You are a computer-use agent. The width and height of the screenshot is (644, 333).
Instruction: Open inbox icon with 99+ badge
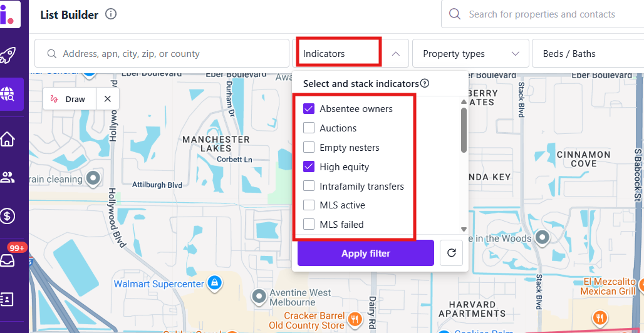point(8,260)
